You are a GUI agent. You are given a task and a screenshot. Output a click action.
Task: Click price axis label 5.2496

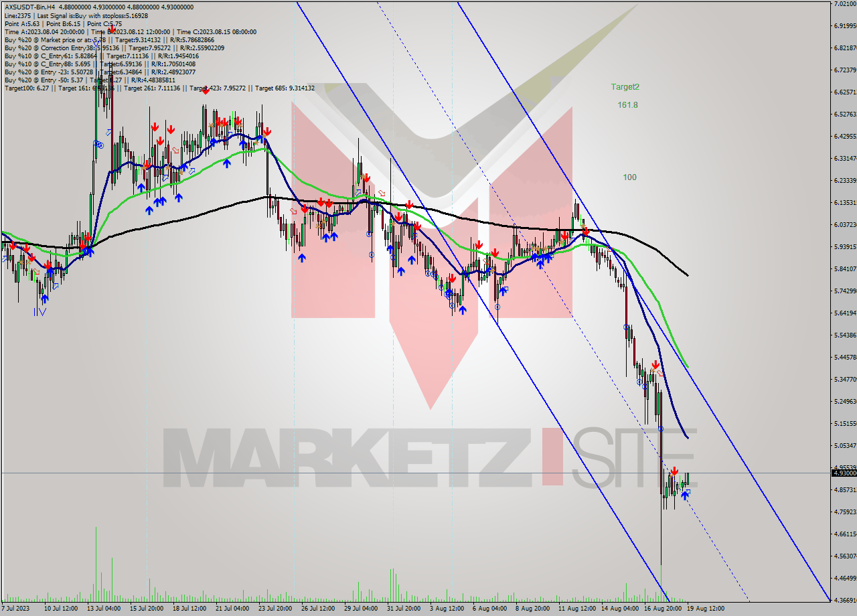click(x=845, y=401)
